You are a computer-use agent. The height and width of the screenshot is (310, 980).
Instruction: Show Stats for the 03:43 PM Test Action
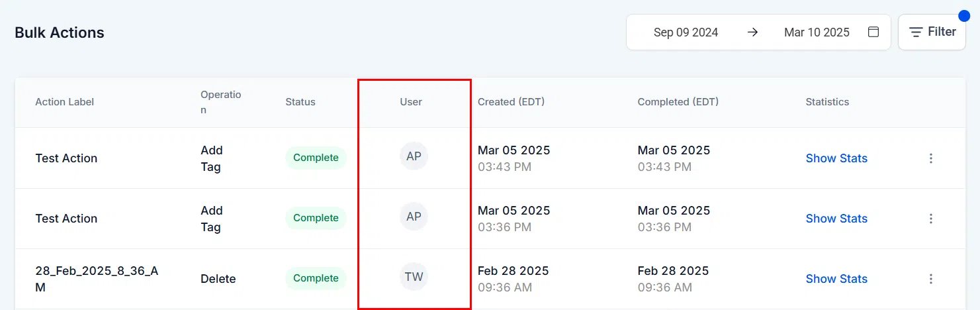[836, 158]
